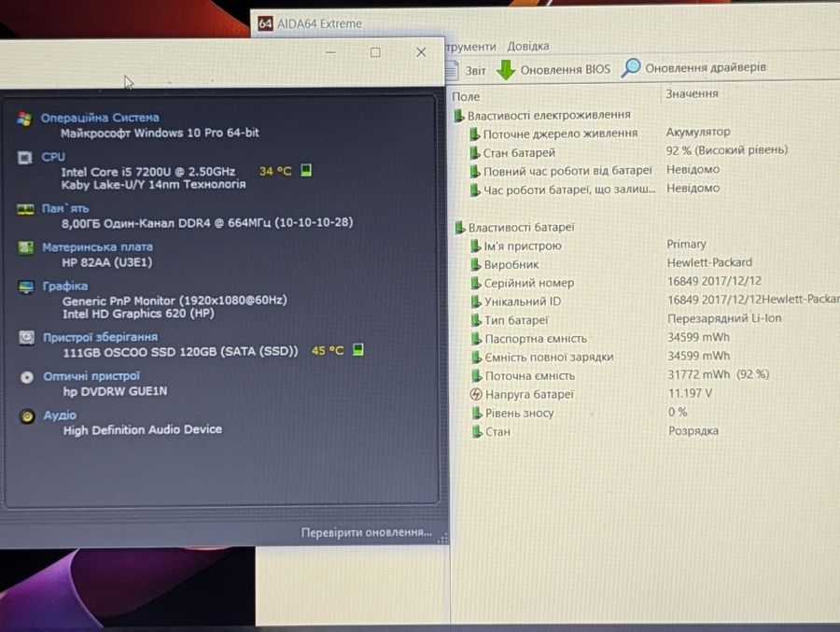This screenshot has width=840, height=632.
Task: Click the Звіт toolbar button
Action: pos(466,70)
